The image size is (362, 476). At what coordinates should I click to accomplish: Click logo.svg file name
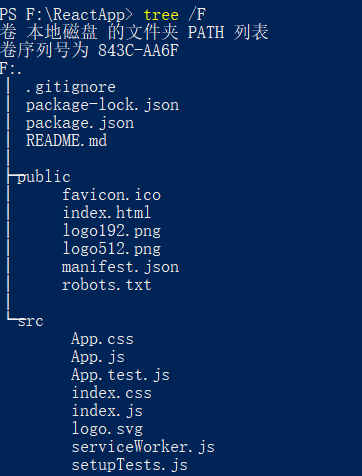pyautogui.click(x=107, y=429)
